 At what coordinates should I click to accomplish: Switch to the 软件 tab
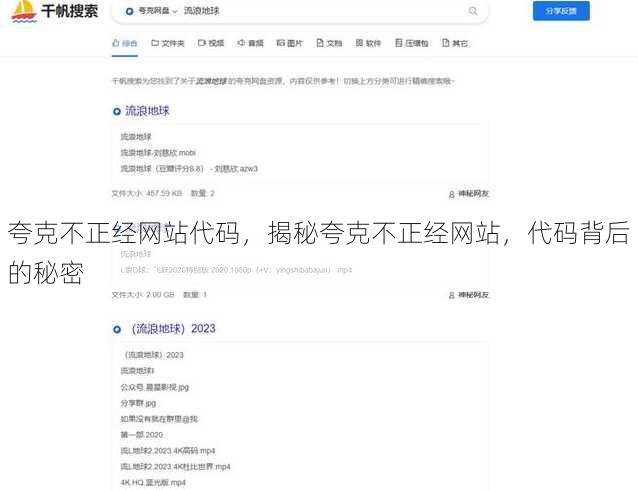point(368,43)
